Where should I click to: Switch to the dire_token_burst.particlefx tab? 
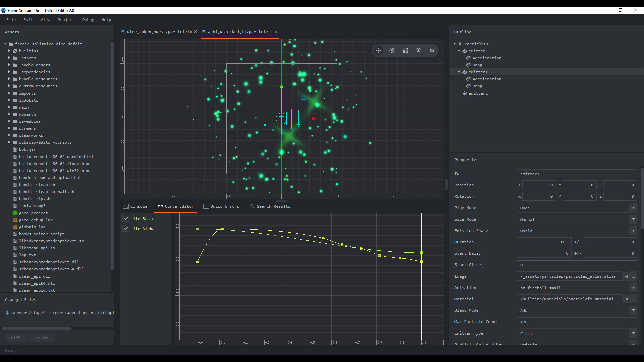[x=158, y=31]
